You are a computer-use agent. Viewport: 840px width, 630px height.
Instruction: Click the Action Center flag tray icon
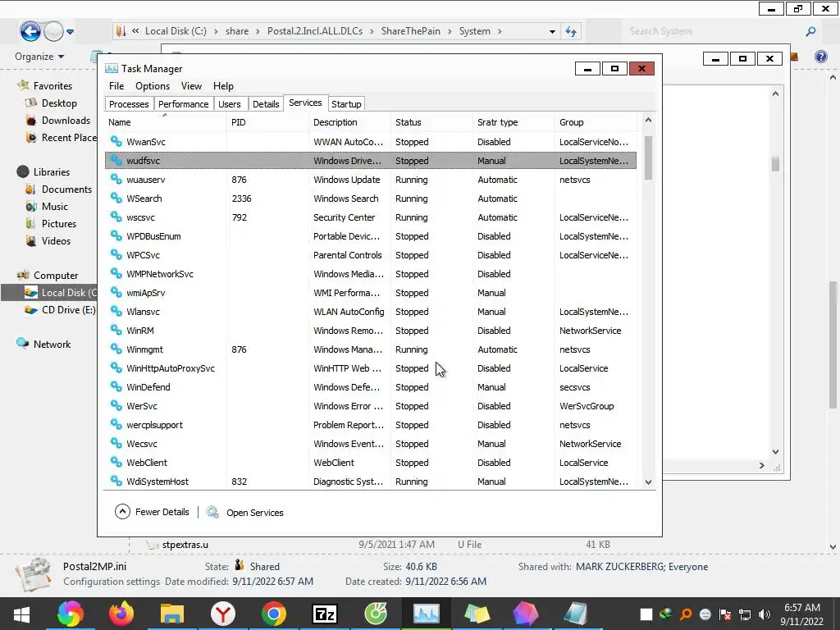pyautogui.click(x=725, y=614)
